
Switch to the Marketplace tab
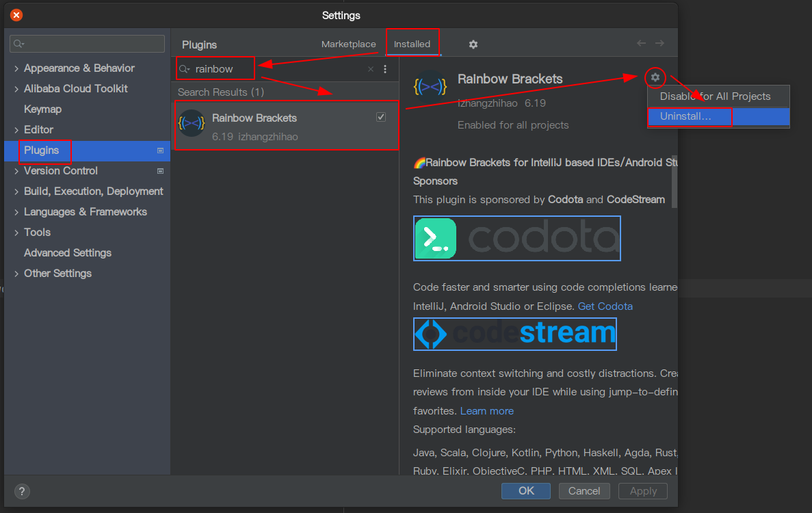(x=348, y=44)
